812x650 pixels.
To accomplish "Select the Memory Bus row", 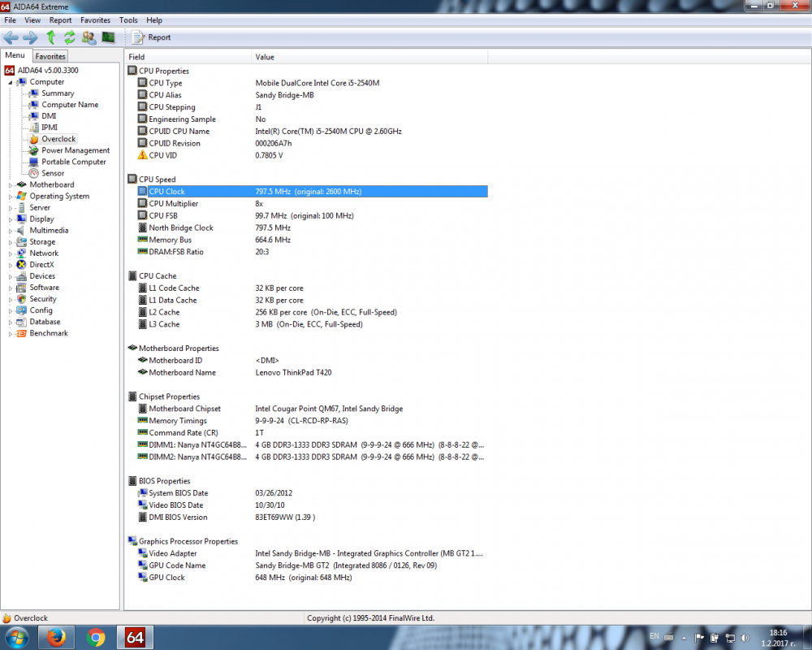I will point(313,240).
